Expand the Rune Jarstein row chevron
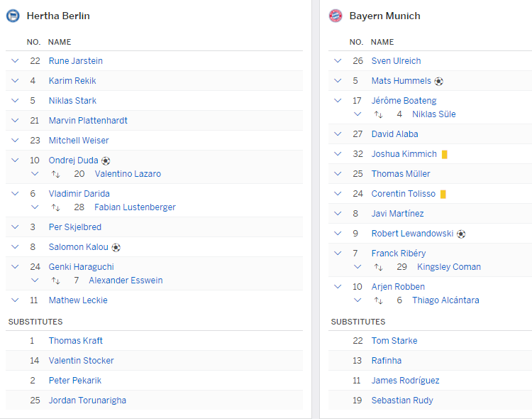Screen dimensions: 532x419 coord(15,61)
